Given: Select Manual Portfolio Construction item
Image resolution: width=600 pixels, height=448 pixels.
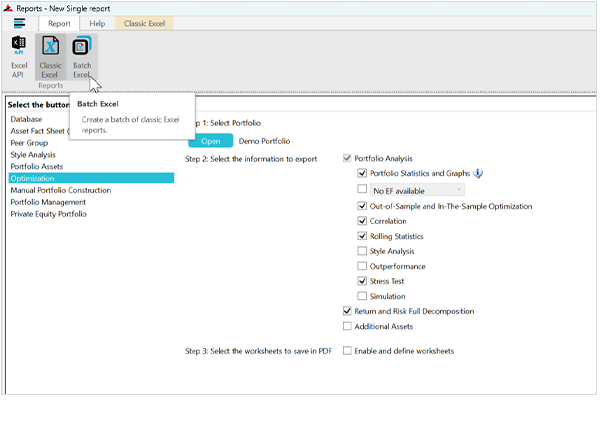Looking at the screenshot, I should pyautogui.click(x=60, y=190).
